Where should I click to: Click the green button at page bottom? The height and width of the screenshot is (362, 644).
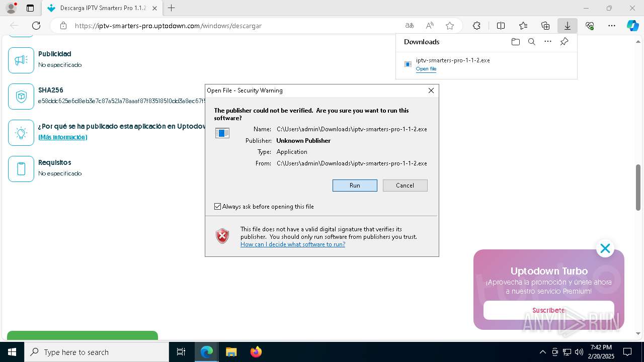click(83, 335)
